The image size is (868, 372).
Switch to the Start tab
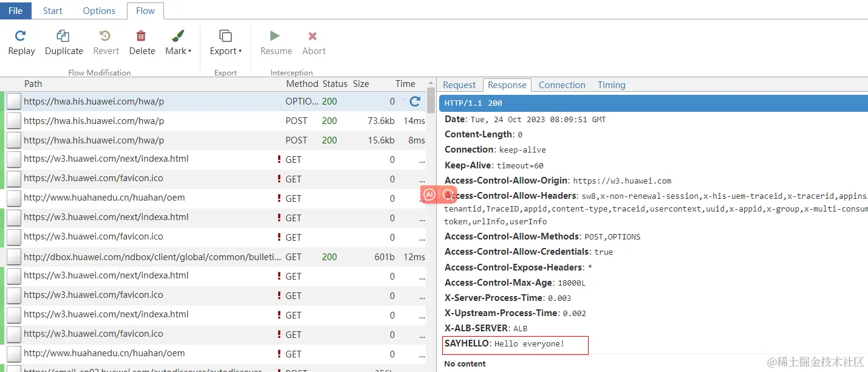point(53,10)
